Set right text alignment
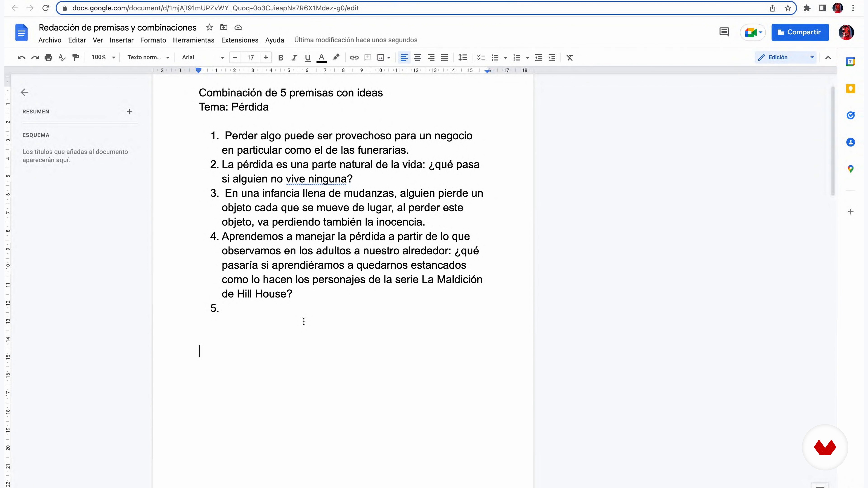The height and width of the screenshot is (488, 868). pos(431,58)
